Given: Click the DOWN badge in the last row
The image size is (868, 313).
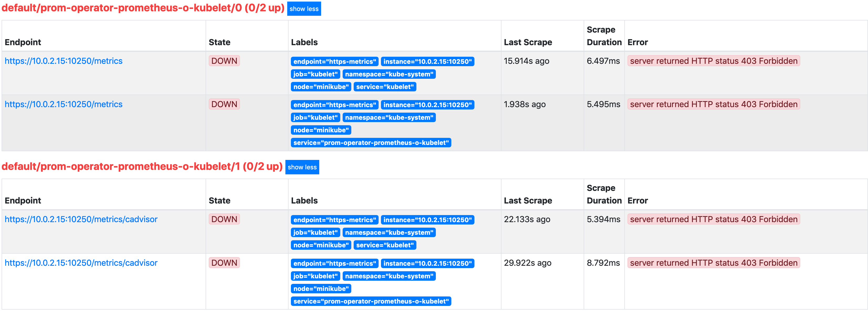Looking at the screenshot, I should coord(224,263).
